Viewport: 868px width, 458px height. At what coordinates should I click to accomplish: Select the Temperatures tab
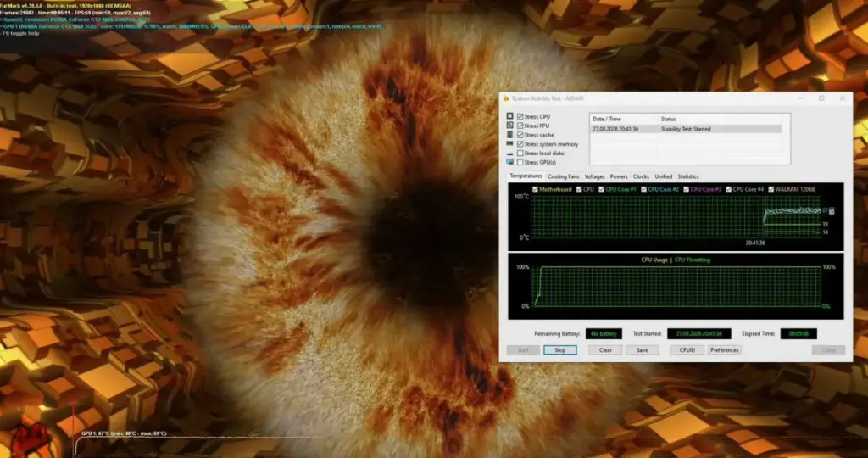[x=526, y=176]
